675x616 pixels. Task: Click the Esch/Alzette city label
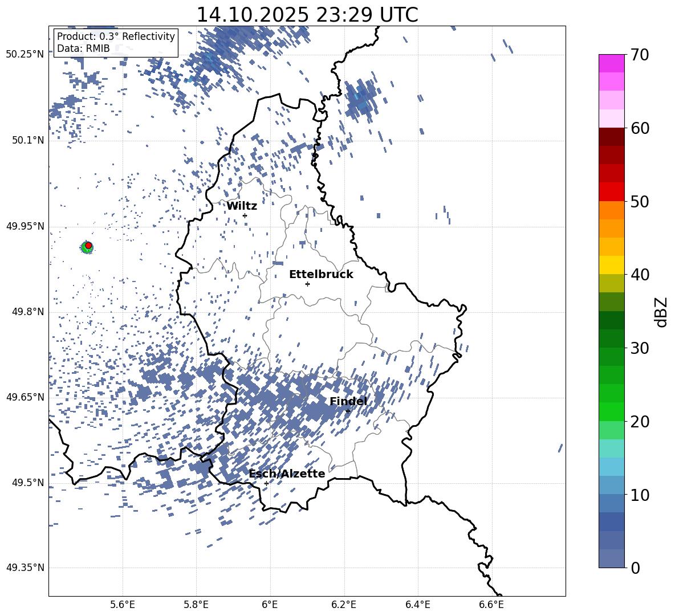[287, 474]
